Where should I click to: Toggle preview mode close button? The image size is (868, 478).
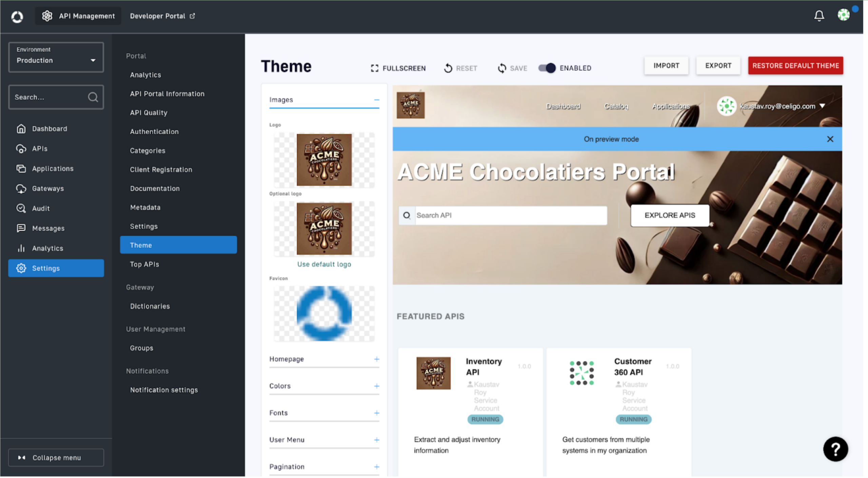click(x=830, y=139)
